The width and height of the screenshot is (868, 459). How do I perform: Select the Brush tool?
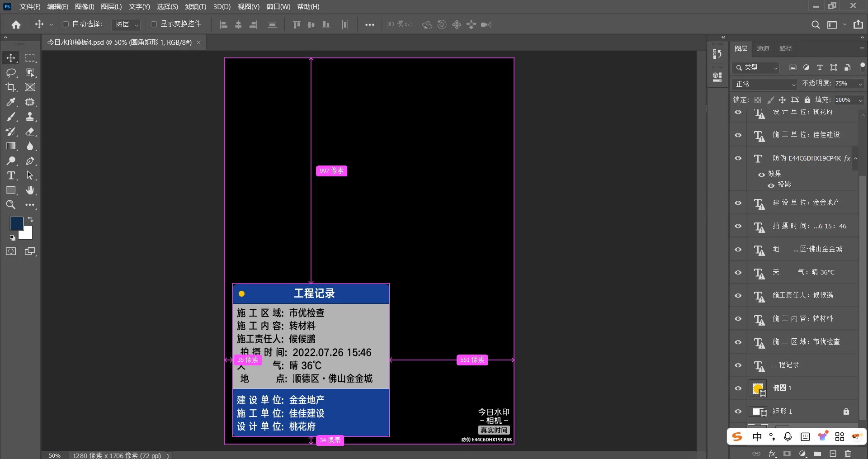[11, 117]
